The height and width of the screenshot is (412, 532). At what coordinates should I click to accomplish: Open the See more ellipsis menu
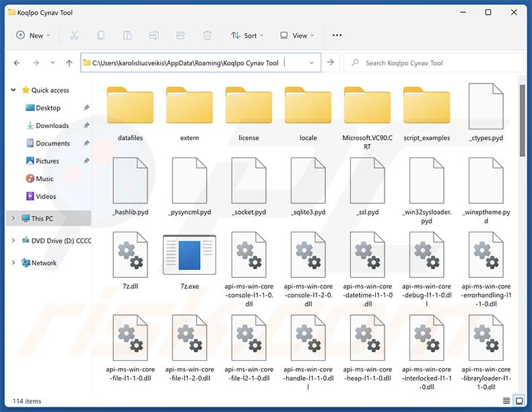point(337,35)
